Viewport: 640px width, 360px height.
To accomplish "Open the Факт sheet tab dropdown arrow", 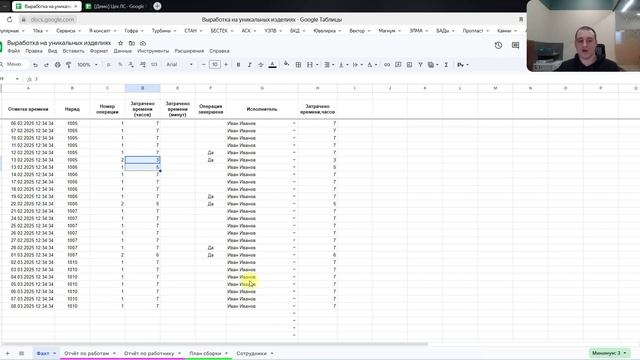I will pyautogui.click(x=54, y=353).
